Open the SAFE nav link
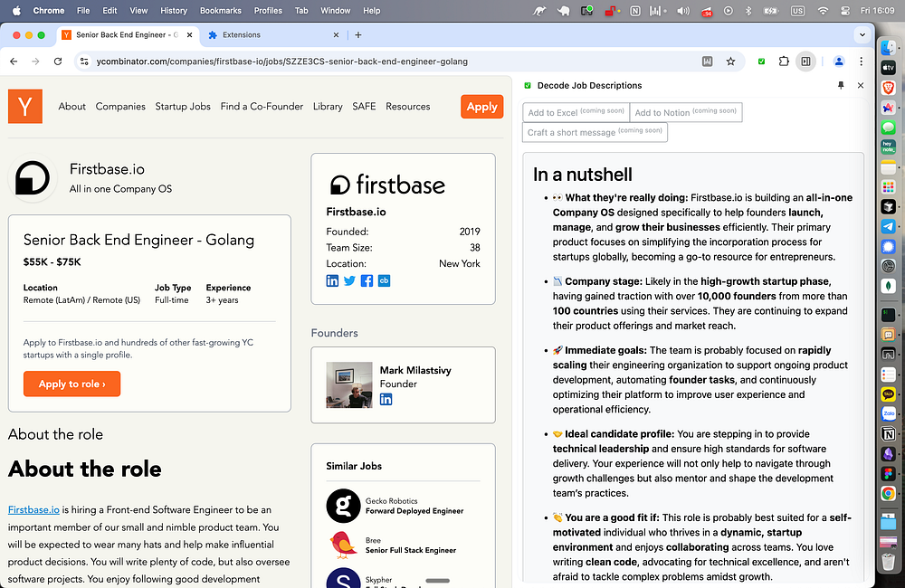Screen dimensions: 905x588 click(364, 106)
